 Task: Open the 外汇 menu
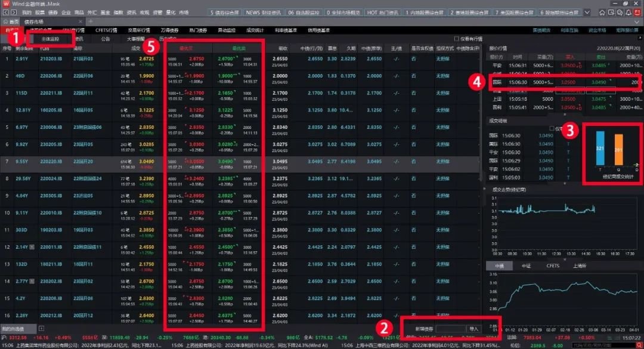tap(92, 13)
